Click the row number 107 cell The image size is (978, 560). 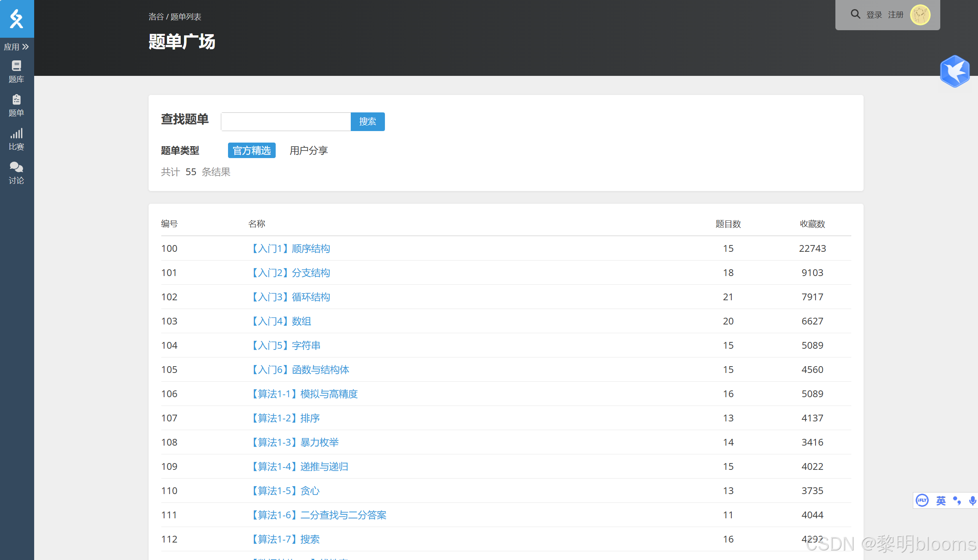tap(169, 418)
